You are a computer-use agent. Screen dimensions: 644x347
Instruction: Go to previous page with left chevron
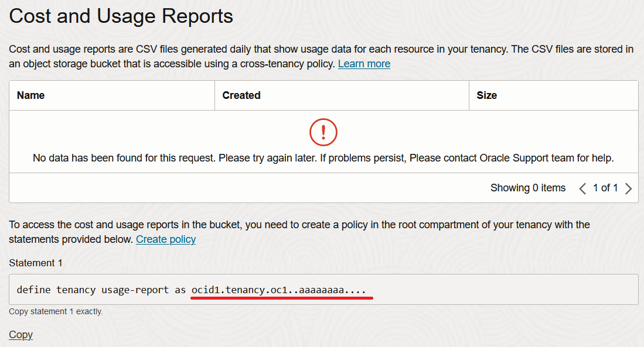click(x=582, y=188)
